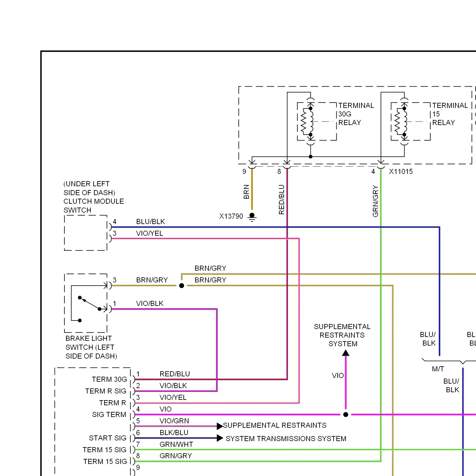This screenshot has height=476, width=476.
Task: Select the vertical BRN wire label
Action: (246, 192)
